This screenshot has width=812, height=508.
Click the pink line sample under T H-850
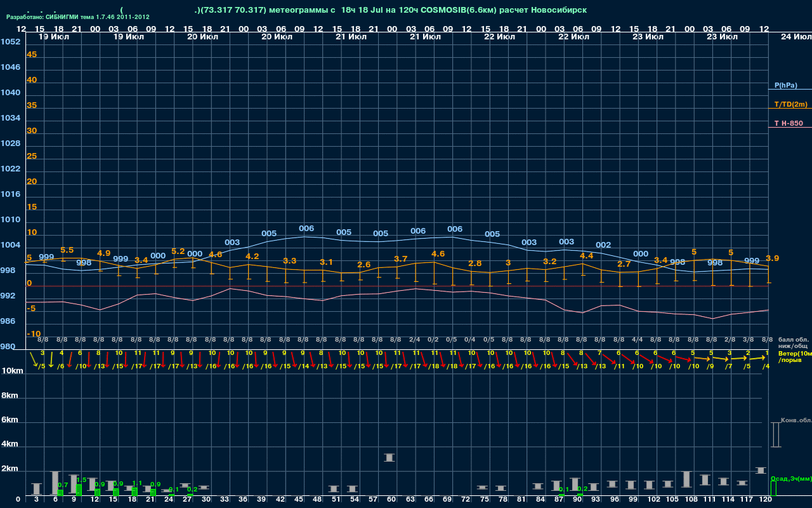(x=790, y=127)
